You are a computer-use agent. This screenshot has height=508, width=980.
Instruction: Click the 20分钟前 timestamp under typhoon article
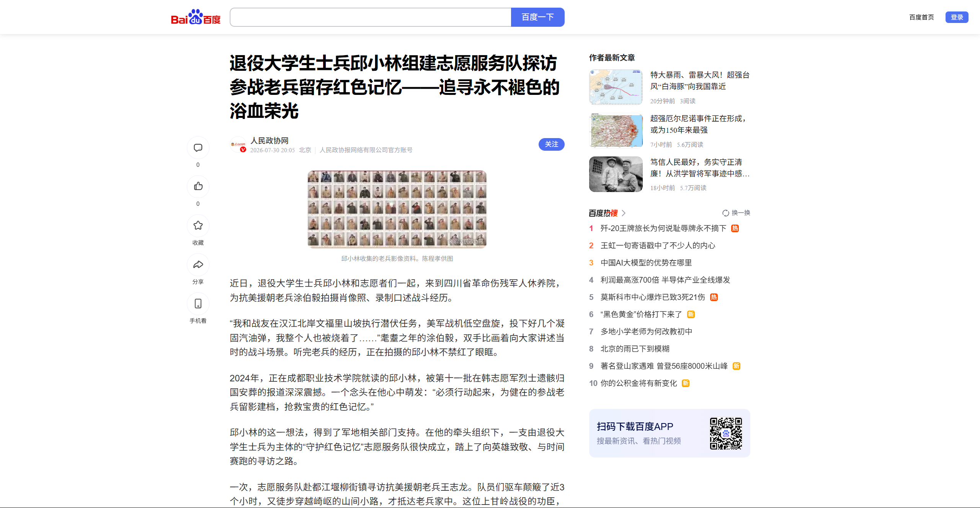663,101
